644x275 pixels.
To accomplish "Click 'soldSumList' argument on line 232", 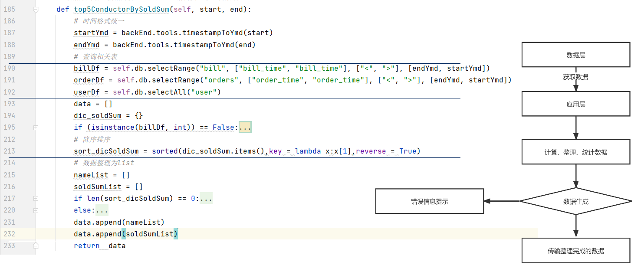I will (150, 234).
